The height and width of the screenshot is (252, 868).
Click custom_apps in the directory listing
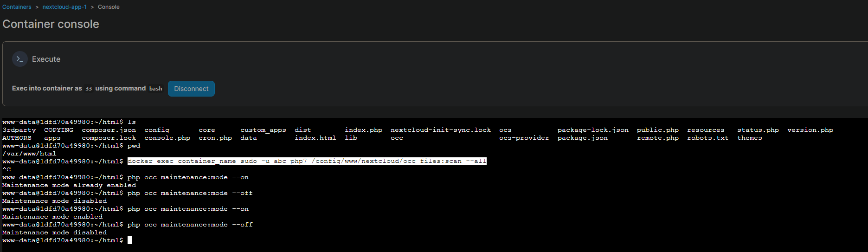pos(263,130)
